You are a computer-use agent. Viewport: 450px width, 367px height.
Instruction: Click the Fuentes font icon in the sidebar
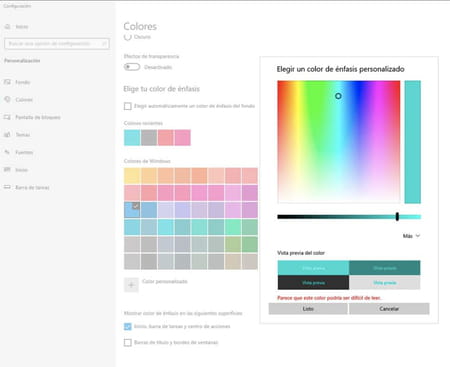[7, 152]
